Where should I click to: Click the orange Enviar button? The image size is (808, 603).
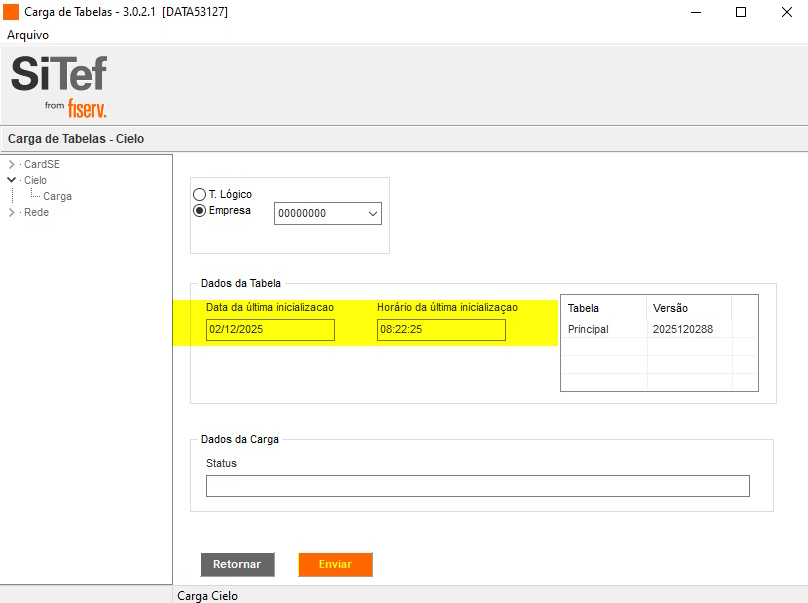coord(335,564)
